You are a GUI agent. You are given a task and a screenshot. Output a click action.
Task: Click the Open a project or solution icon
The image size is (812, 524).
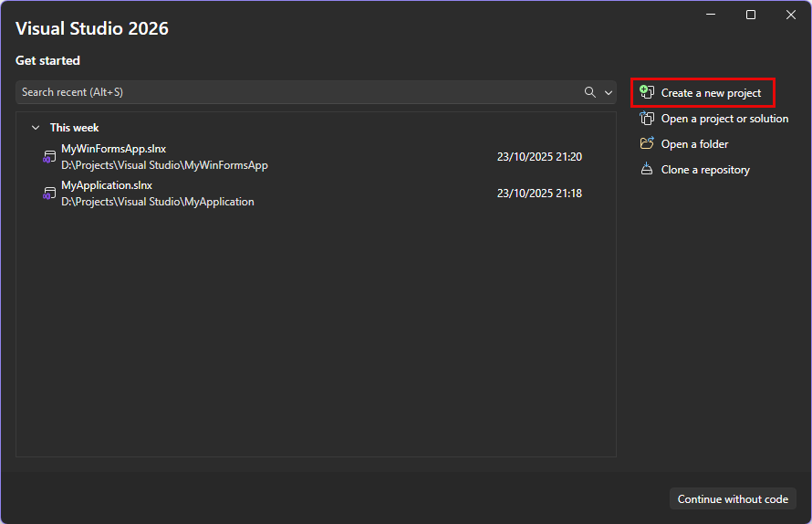coord(647,118)
